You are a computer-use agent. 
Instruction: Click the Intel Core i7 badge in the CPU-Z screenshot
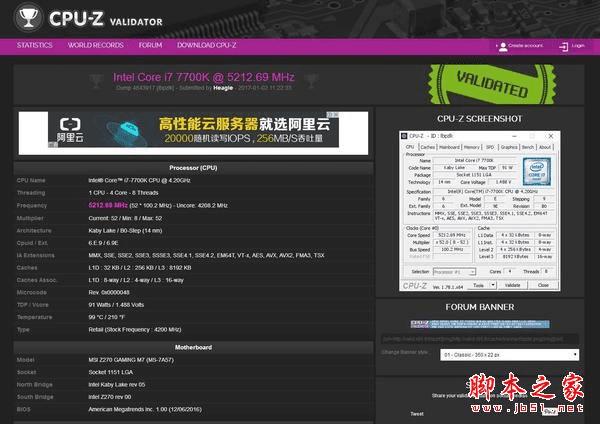(536, 171)
